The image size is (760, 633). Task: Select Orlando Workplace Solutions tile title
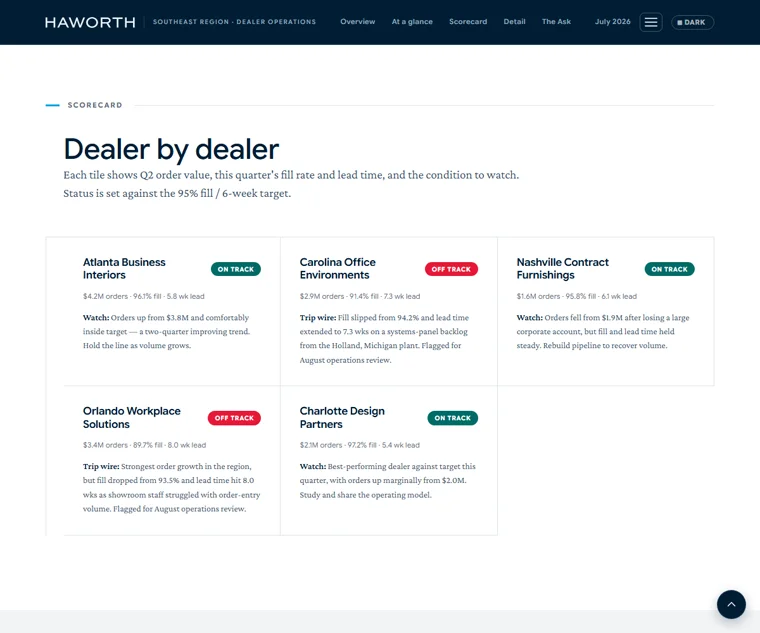(x=131, y=417)
